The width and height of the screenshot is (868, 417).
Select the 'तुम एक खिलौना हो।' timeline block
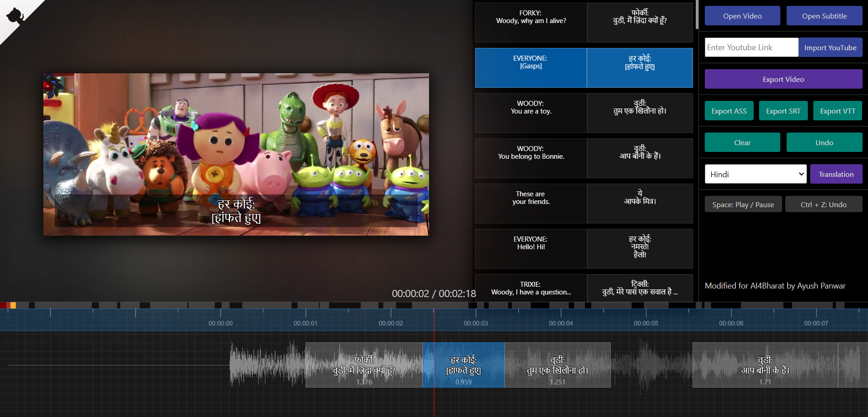point(557,365)
